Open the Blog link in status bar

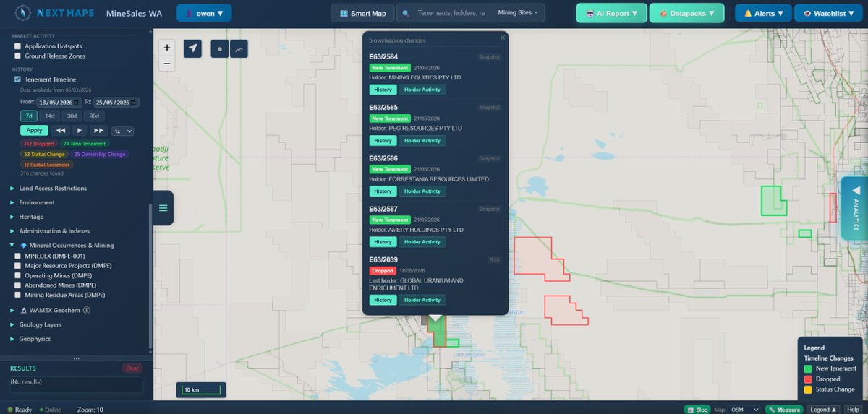point(698,410)
